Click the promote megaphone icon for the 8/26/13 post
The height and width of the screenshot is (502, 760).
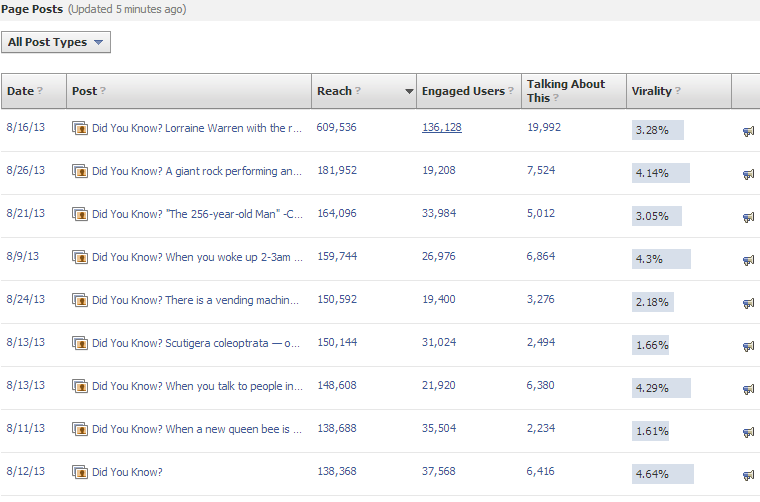tap(748, 174)
